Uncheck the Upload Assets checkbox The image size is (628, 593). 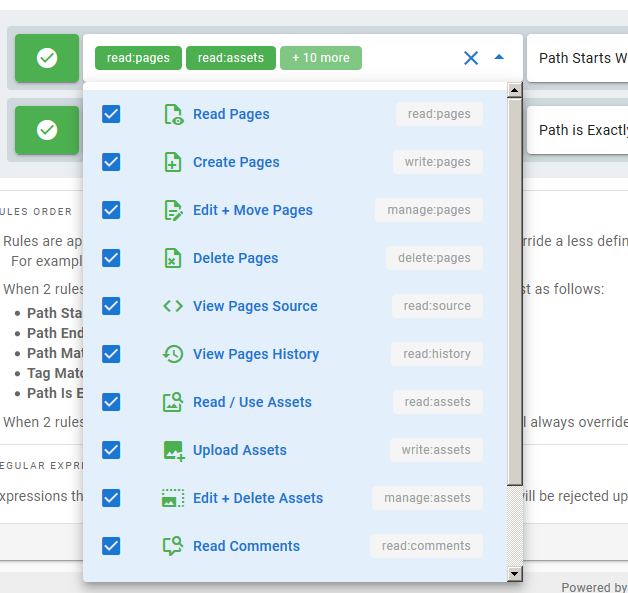pyautogui.click(x=111, y=450)
